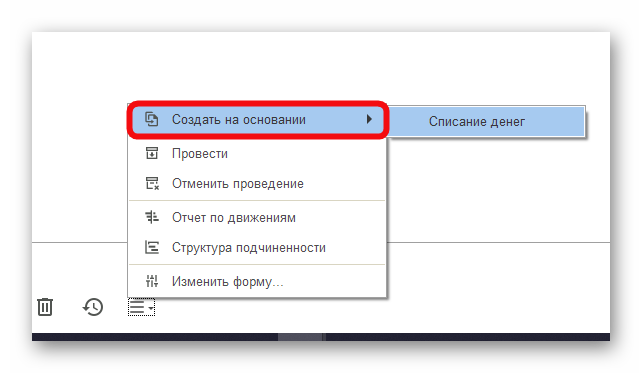This screenshot has width=642, height=373.
Task: Click the posting icon beside 'Провести'
Action: (x=152, y=153)
